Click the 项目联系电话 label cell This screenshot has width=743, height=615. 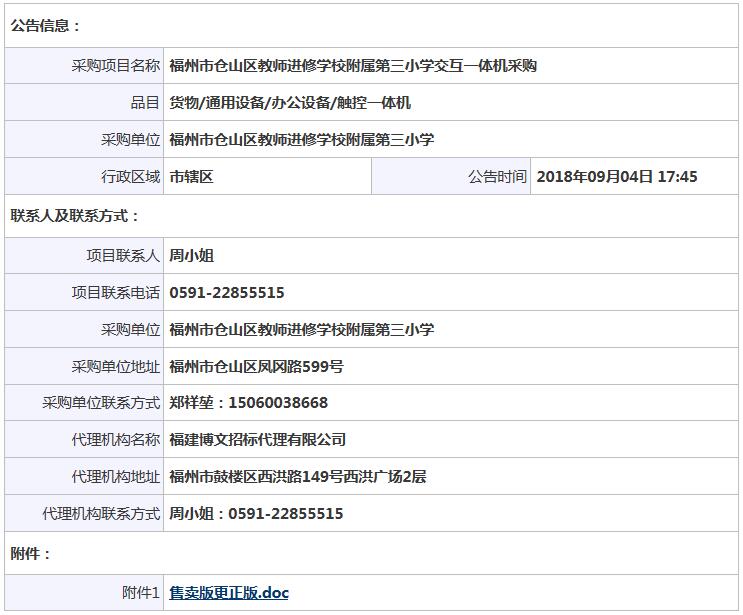point(84,293)
